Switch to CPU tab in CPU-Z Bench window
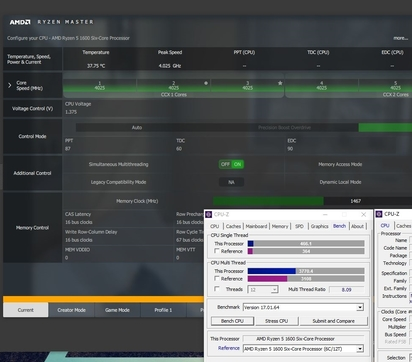This screenshot has width=412, height=362. tap(215, 226)
